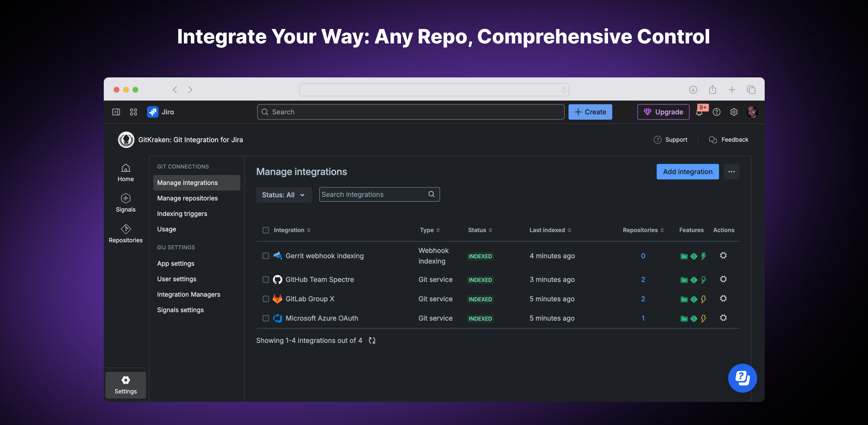Viewport: 868px width, 425px height.
Task: Select the Microsoft Azure OAuth row checkbox
Action: 266,318
